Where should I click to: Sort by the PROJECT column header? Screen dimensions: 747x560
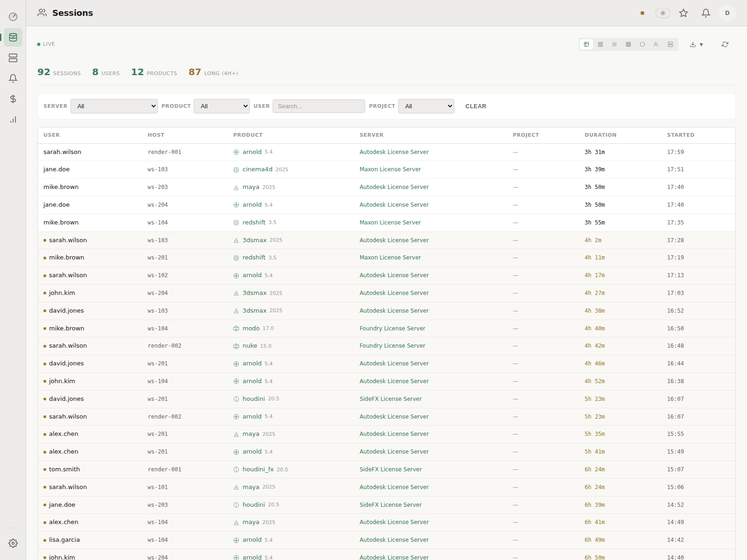point(526,135)
